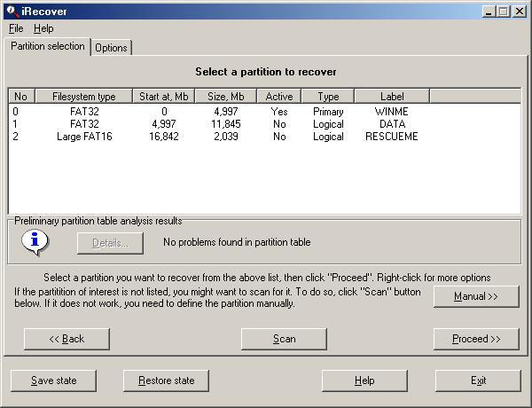Go to previous step with << Back
The width and height of the screenshot is (532, 408).
pyautogui.click(x=66, y=339)
